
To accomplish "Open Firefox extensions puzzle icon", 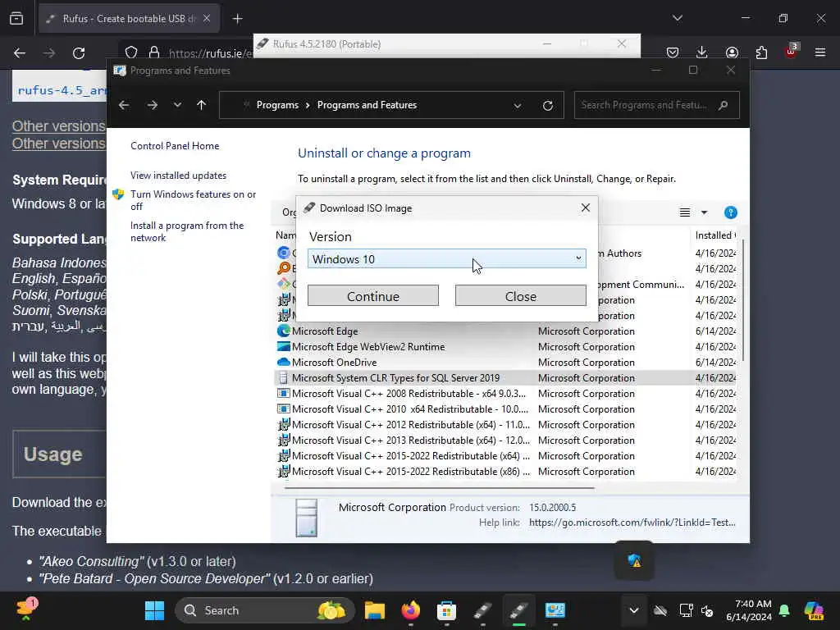I will 761,52.
